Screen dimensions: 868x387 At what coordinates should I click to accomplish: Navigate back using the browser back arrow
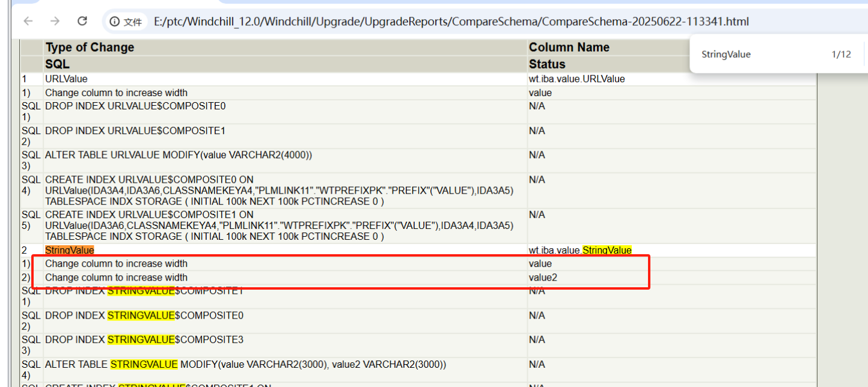click(x=28, y=20)
